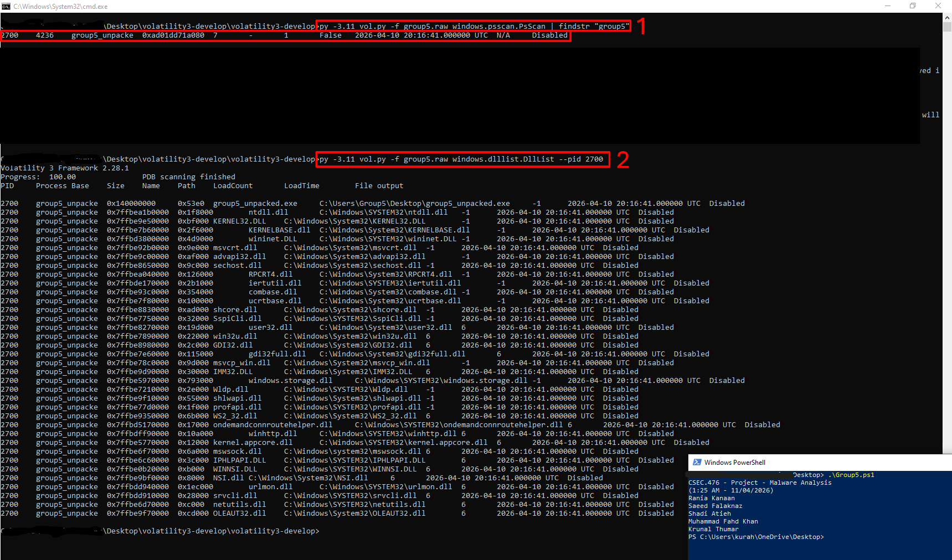Click the maximize/restore window button
The width and height of the screenshot is (952, 560).
click(913, 6)
